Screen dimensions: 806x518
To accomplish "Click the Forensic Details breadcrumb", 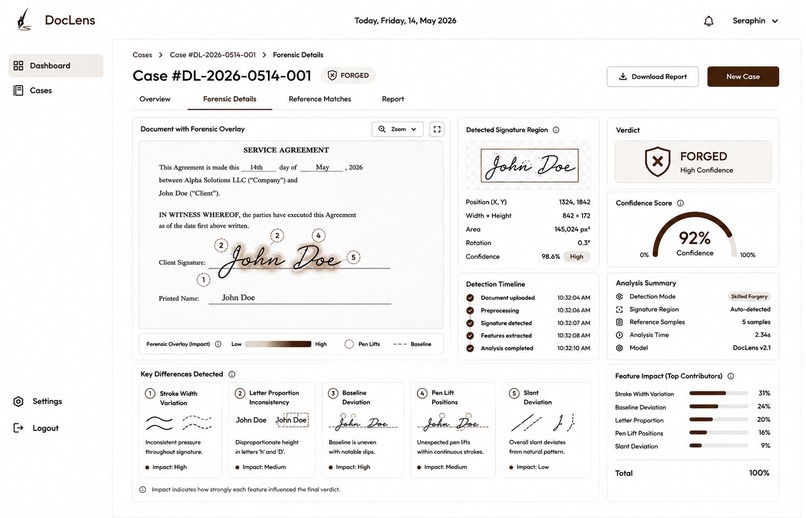I will coord(298,54).
